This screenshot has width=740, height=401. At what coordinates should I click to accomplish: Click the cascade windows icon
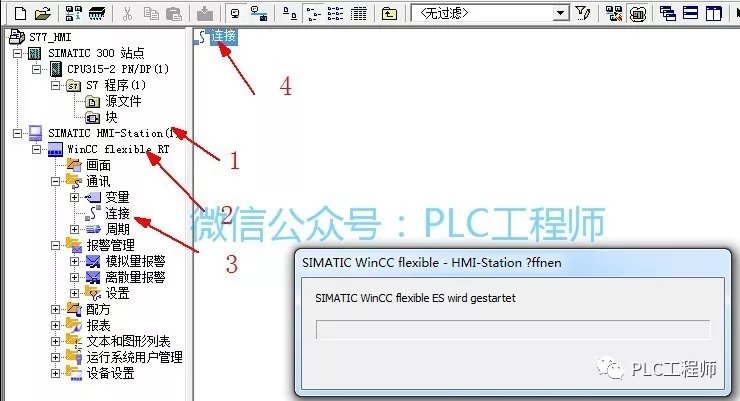666,13
